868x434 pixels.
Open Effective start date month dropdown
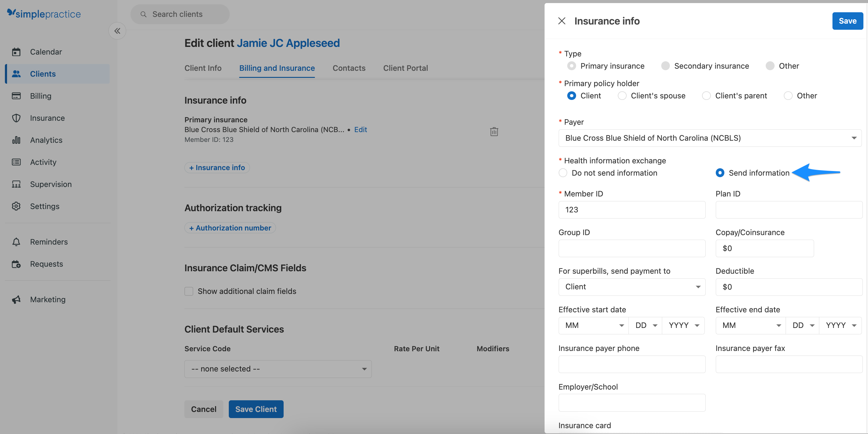[593, 325]
